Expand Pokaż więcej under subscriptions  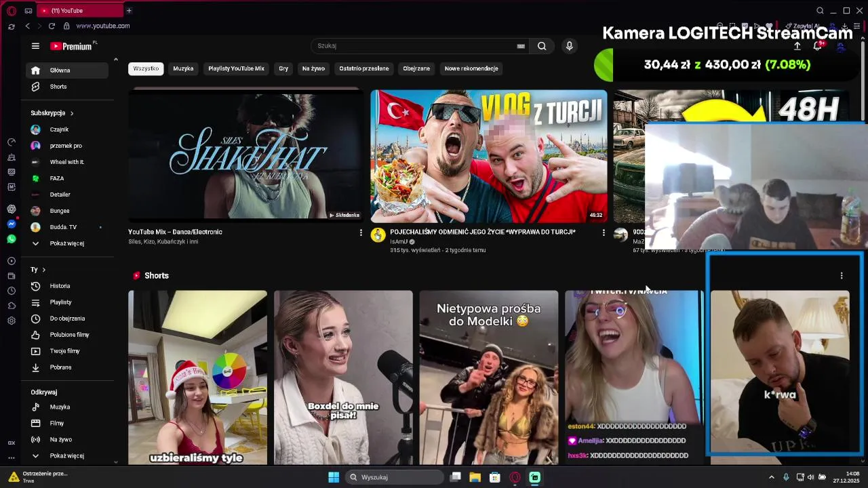tap(66, 243)
